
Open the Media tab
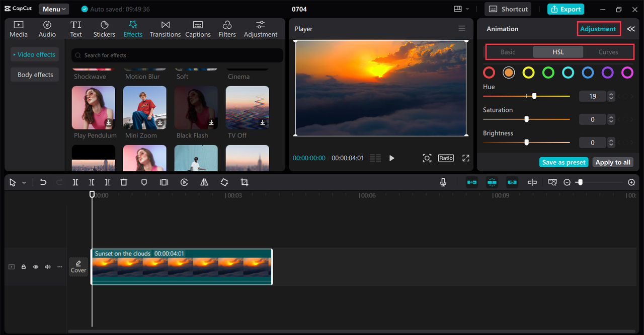[x=19, y=29]
